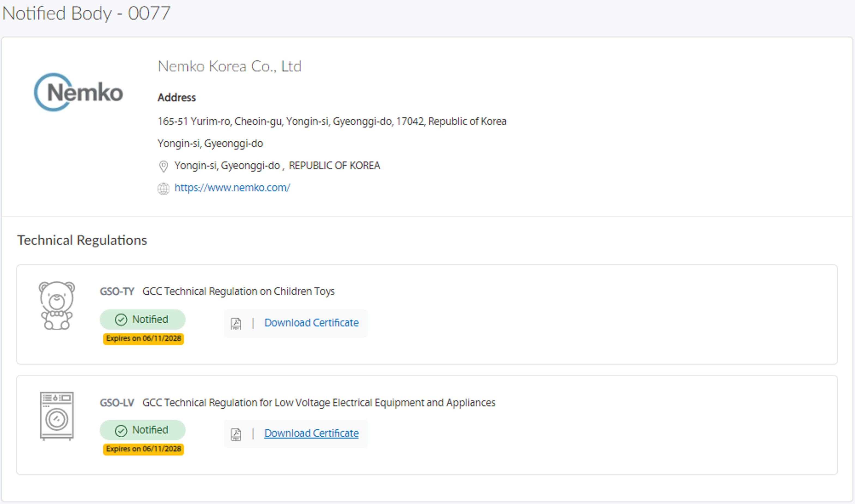Click the Notified badge under GSO-TY
Screen dimensions: 855x504
(143, 319)
